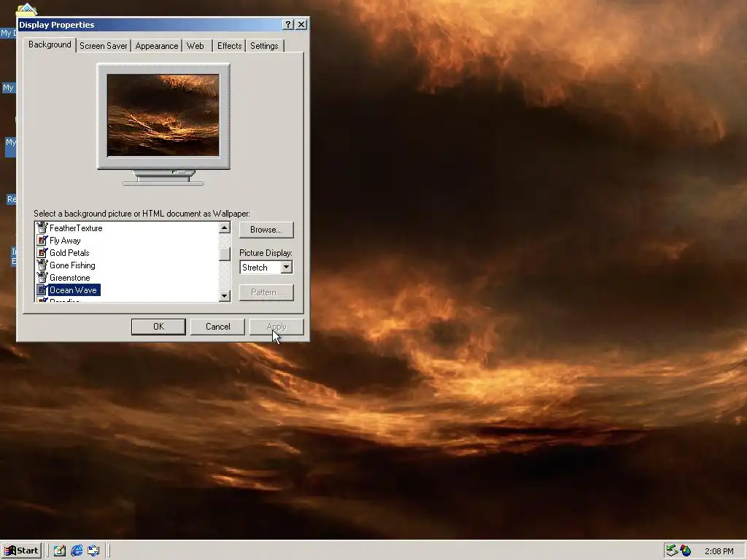Open the Effects tab
This screenshot has height=560, width=747.
pos(229,46)
